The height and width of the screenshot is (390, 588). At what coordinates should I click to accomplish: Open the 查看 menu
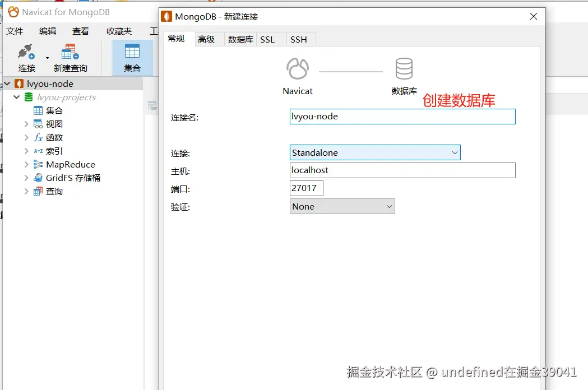pyautogui.click(x=81, y=31)
